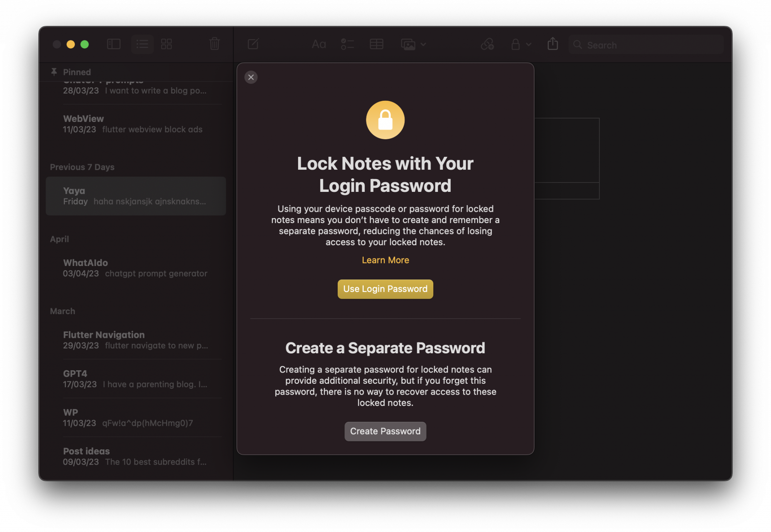Open the Flutter Navigation note
The image size is (771, 532).
point(136,340)
